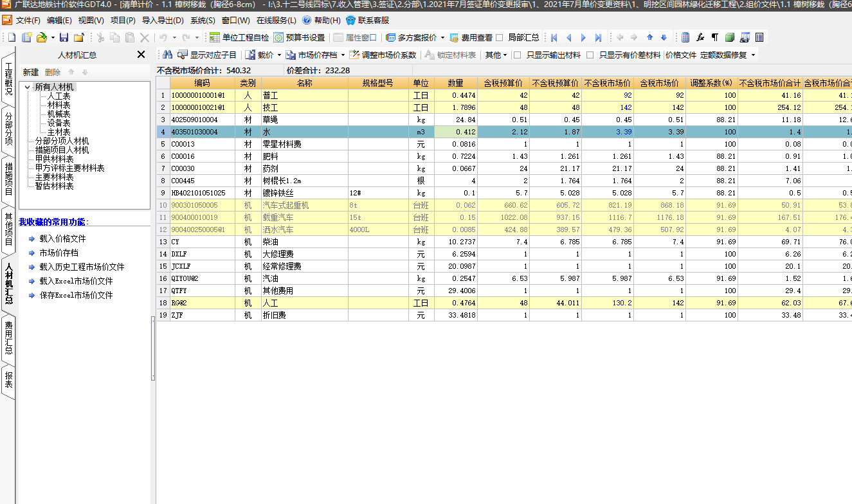This screenshot has height=504, width=852.
Task: Click the 新建 button in side panel
Action: pos(31,72)
